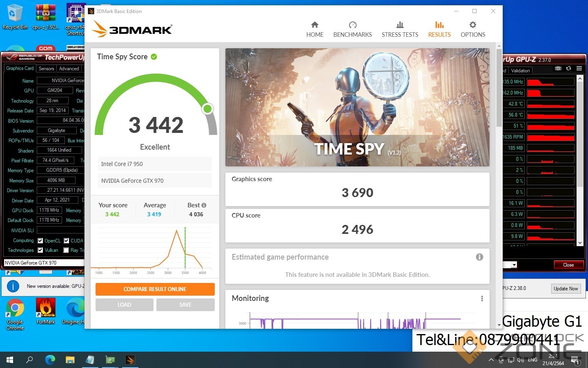Select the RESULTS tab
The width and height of the screenshot is (588, 368).
coord(439,29)
